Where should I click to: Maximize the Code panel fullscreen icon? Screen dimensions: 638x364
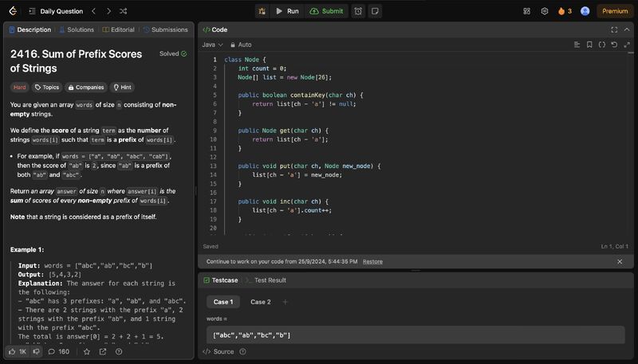coord(614,29)
